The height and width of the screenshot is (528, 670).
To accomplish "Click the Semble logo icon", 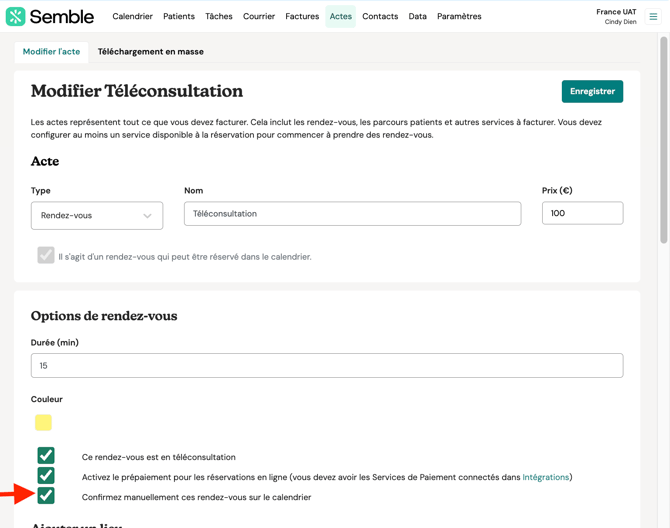I will 15,16.
